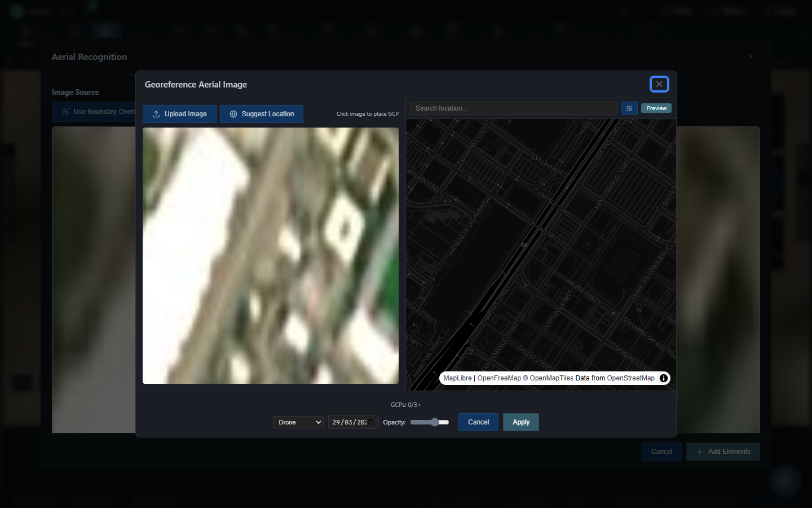The width and height of the screenshot is (812, 508).
Task: Click the CAPITOL STREET label on the map
Action: 555,205
